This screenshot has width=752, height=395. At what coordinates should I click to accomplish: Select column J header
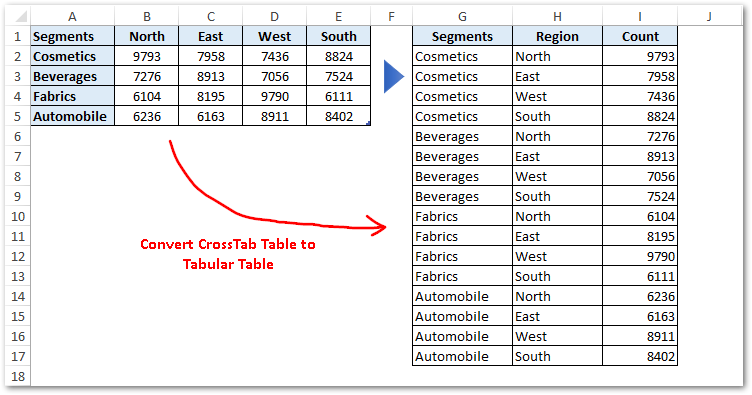(709, 17)
